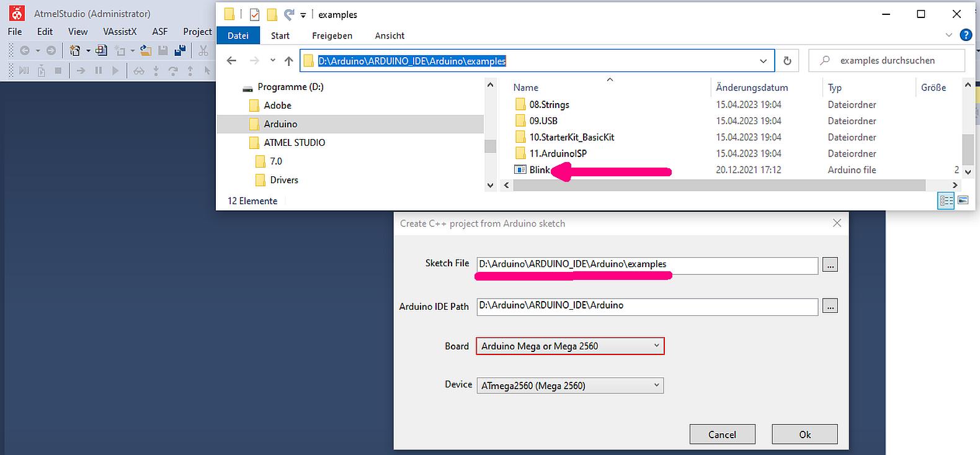Sort by Änderungsdatum column header
This screenshot has width=980, height=455.
[x=752, y=88]
